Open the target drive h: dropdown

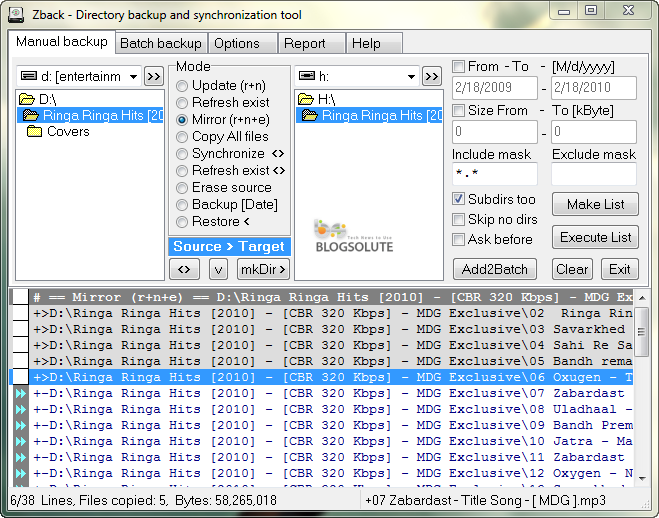(x=411, y=76)
